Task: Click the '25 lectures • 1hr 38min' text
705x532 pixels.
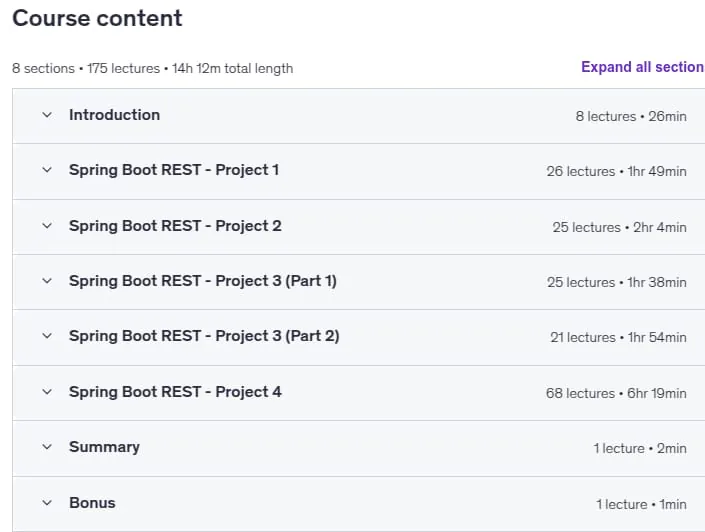Action: (x=616, y=282)
